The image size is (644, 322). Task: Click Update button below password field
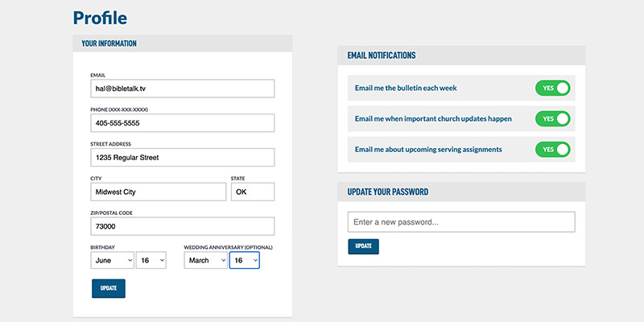364,246
